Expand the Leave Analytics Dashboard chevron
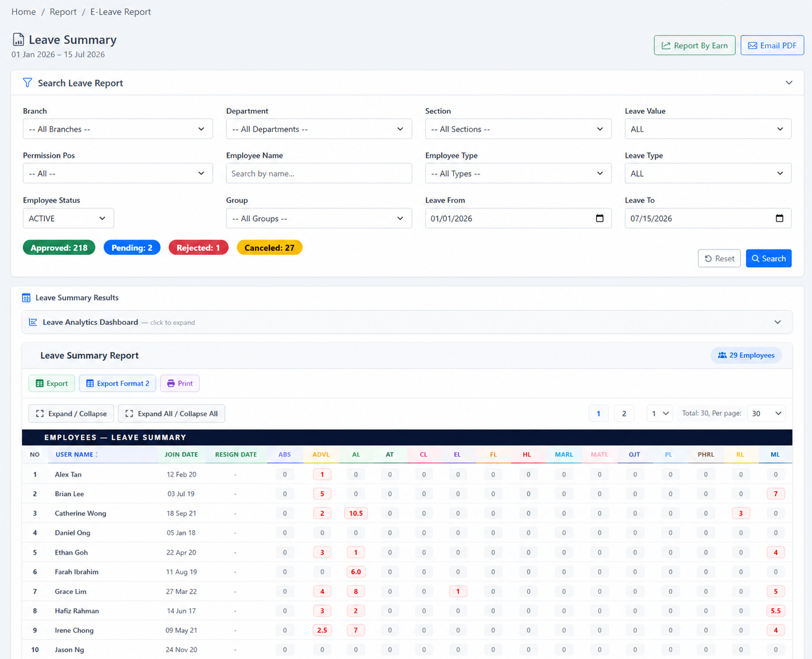Image resolution: width=812 pixels, height=659 pixels. click(778, 322)
